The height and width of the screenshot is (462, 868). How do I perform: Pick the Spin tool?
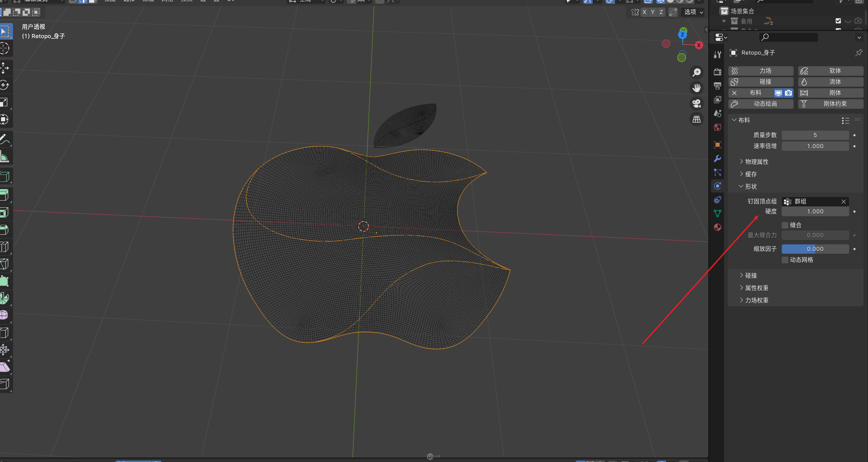pos(5,298)
